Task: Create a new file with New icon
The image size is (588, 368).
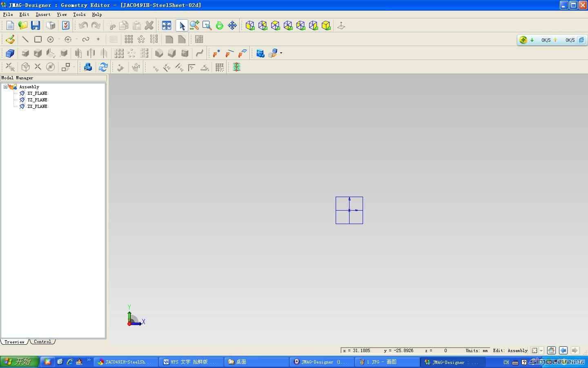Action: click(x=10, y=26)
